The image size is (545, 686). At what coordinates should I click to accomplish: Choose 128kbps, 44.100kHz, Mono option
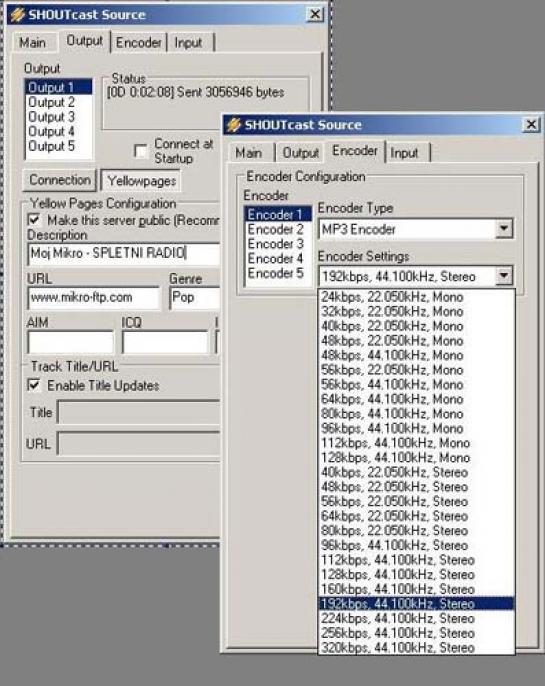pos(416,458)
